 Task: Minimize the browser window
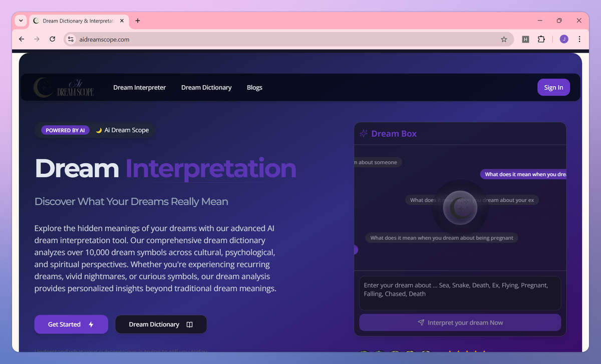(x=540, y=21)
